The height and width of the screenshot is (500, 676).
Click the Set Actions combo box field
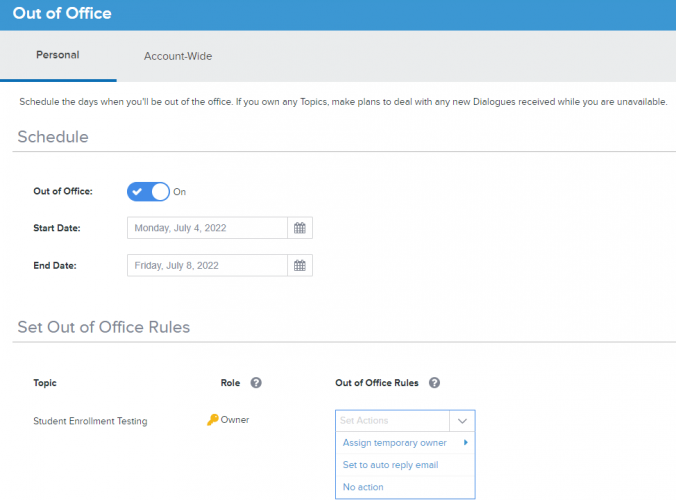coord(392,421)
